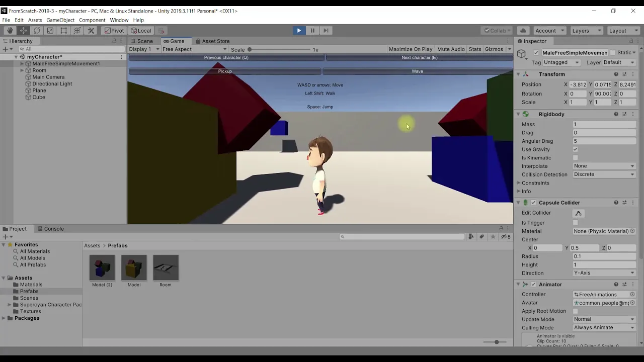Click Rigidbody preset selector icon
644x362 pixels.
(624, 114)
